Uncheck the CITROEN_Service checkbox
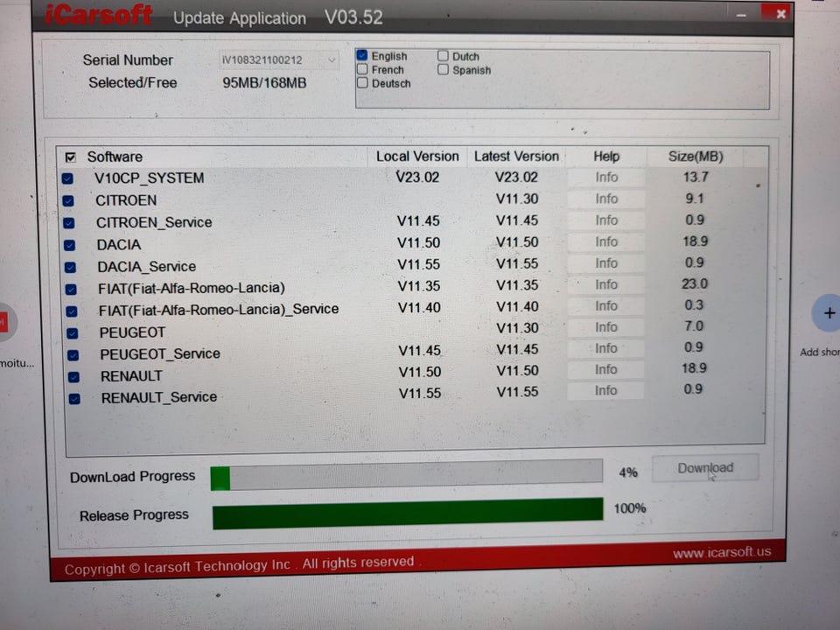 pyautogui.click(x=68, y=223)
